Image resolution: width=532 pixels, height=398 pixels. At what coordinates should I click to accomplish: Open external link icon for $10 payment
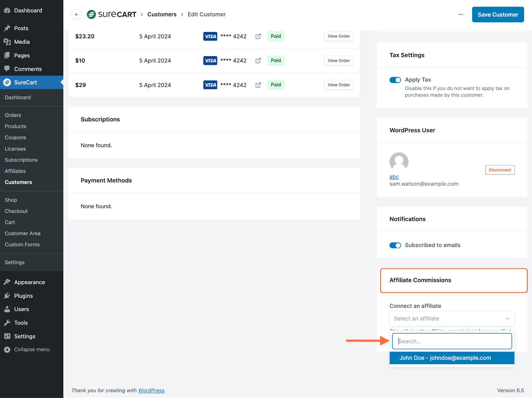(258, 61)
